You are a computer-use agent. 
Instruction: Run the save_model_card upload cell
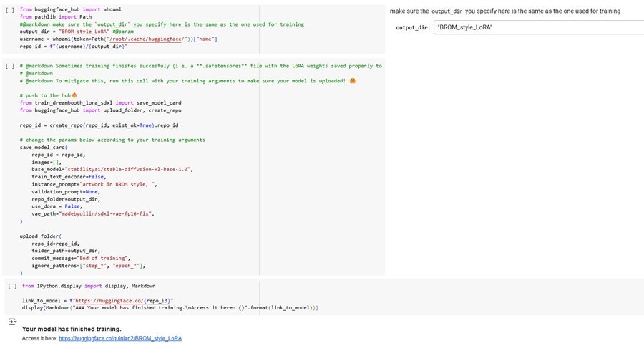[x=9, y=66]
